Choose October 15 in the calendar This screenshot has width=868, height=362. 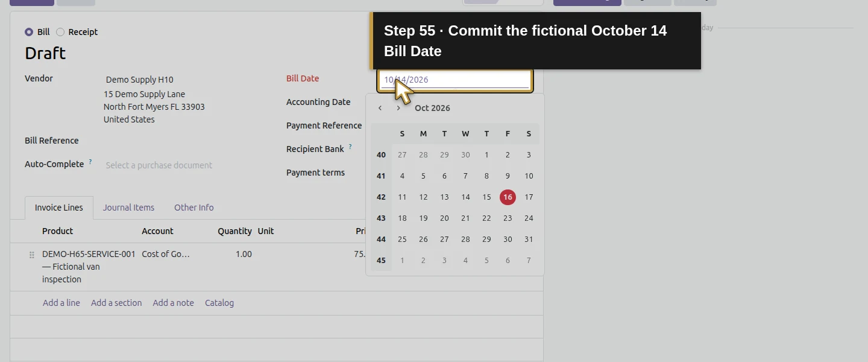tap(486, 197)
